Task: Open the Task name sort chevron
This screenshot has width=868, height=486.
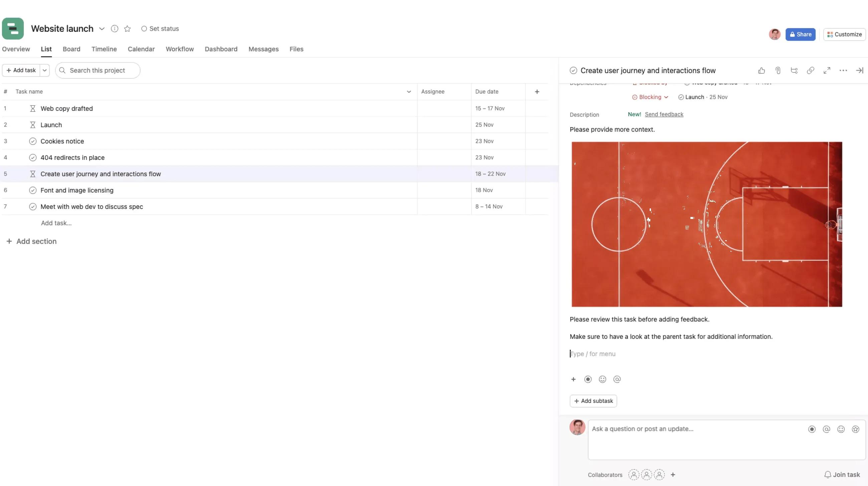Action: tap(409, 91)
